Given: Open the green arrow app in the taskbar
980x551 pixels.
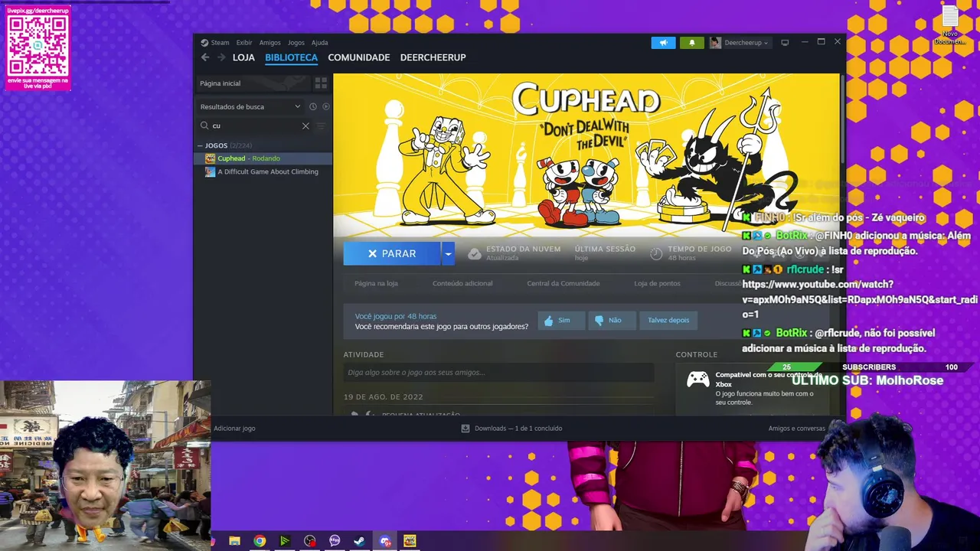Looking at the screenshot, I should coord(285,541).
